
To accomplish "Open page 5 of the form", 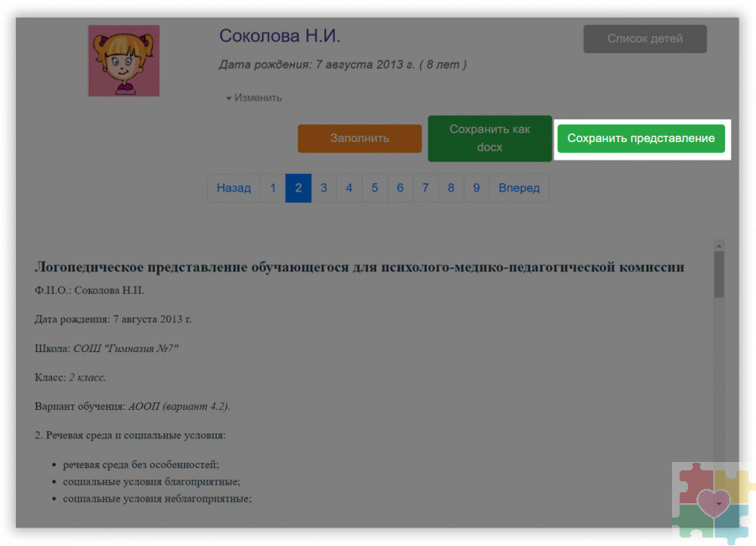I will 375,188.
